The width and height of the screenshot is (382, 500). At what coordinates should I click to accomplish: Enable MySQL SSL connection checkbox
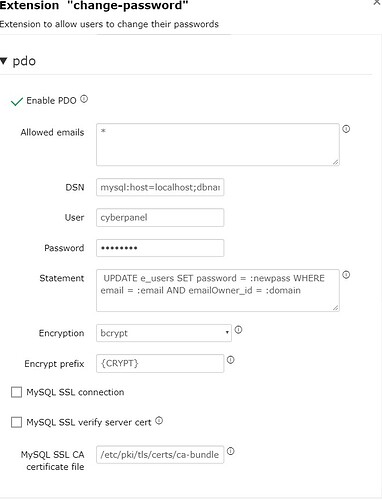point(17,392)
